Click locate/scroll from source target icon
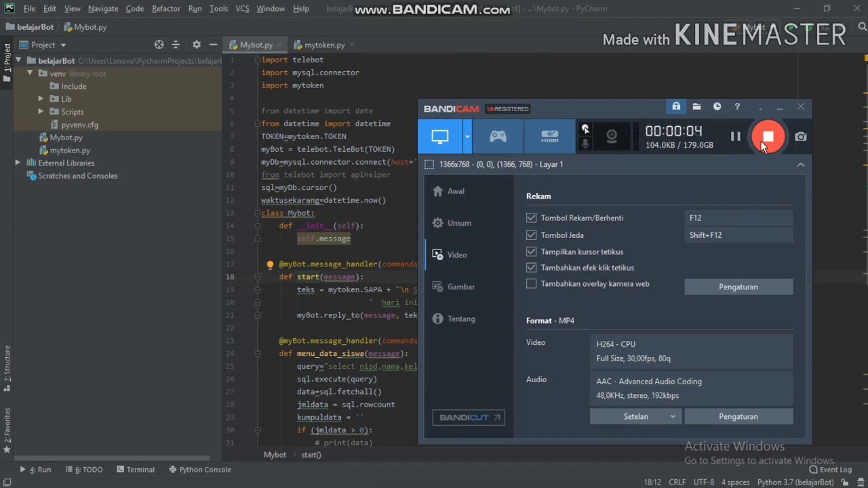868x488 pixels. 159,45
